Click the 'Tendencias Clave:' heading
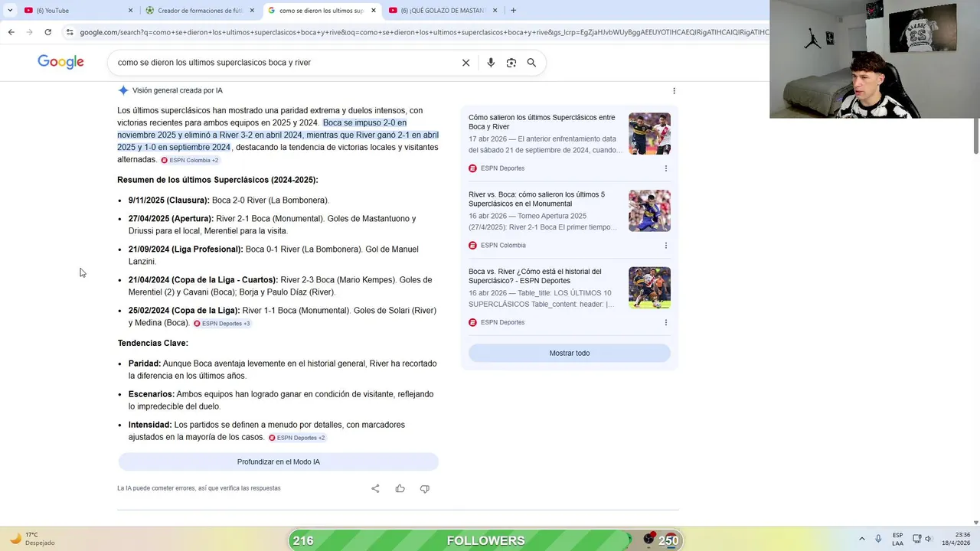Screen dimensions: 980x551 coord(152,344)
